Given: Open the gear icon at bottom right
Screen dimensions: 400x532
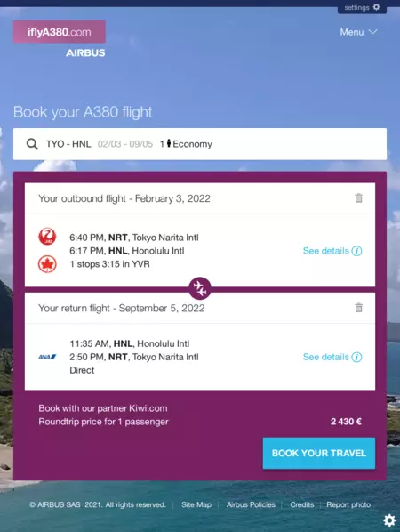Looking at the screenshot, I should coord(389,520).
